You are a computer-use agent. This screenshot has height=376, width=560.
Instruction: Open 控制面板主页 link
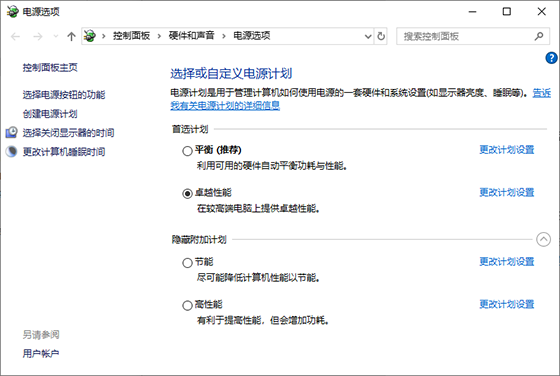[50, 67]
